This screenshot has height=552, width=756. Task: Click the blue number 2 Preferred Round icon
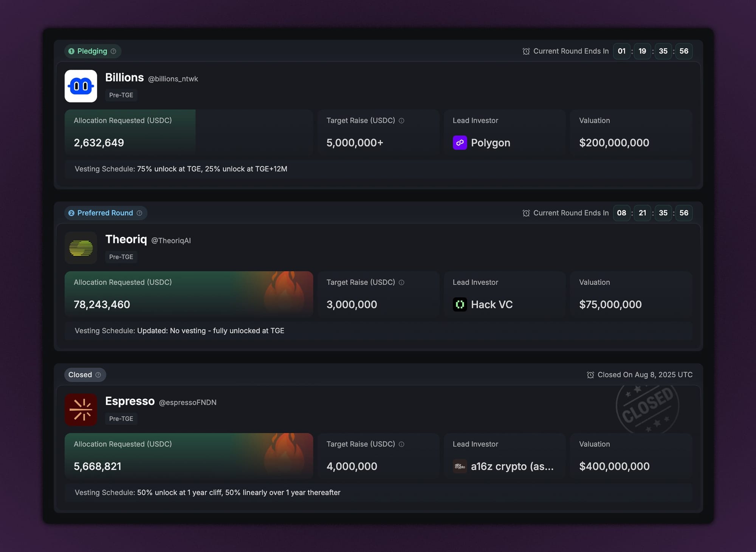pyautogui.click(x=71, y=213)
